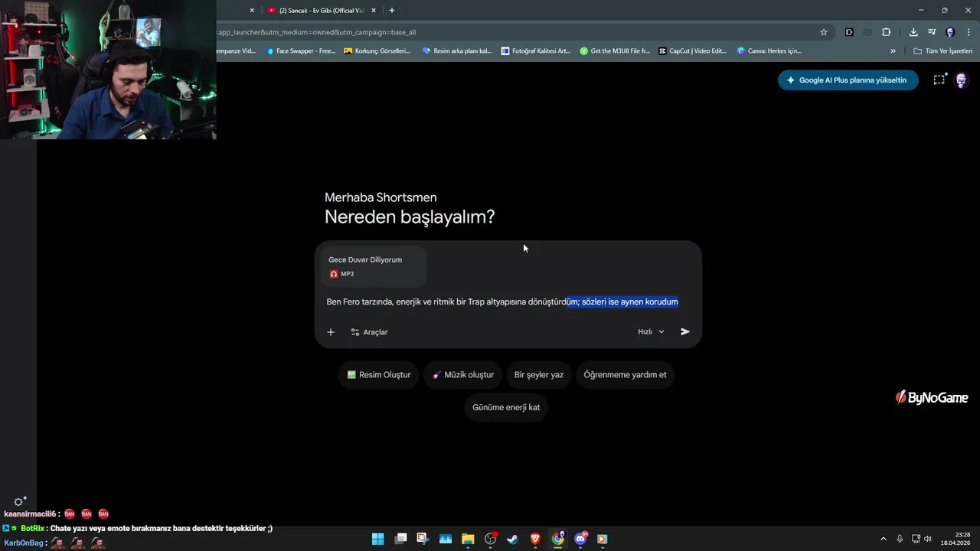The image size is (980, 551).
Task: Open the OBS Studio taskbar icon
Action: pos(491,539)
